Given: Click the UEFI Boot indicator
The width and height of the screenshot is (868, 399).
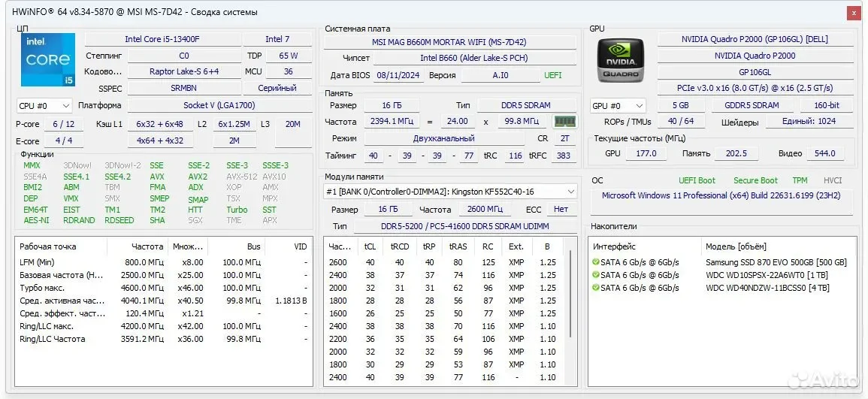Looking at the screenshot, I should pos(697,180).
